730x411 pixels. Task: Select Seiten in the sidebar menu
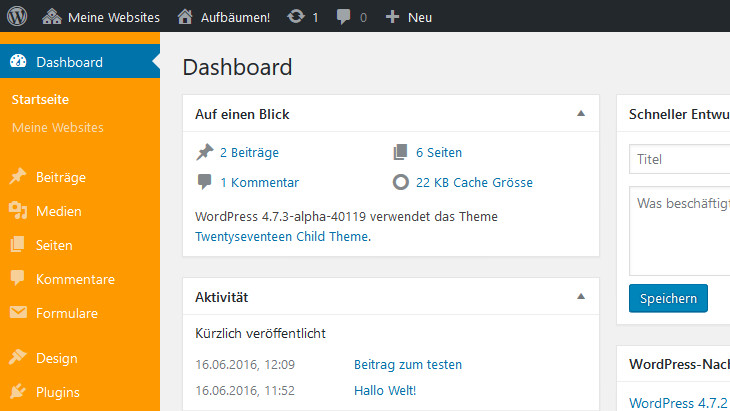[54, 245]
